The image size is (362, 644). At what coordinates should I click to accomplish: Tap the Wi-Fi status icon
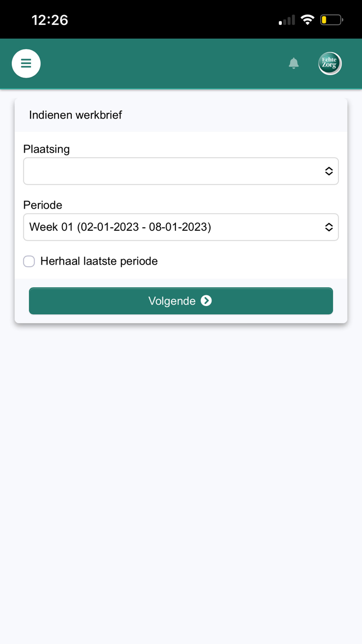(308, 20)
